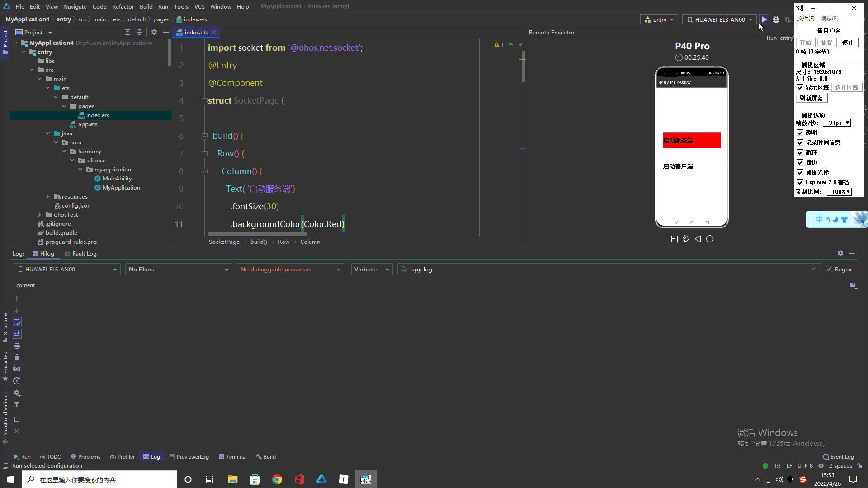Viewport: 868px width, 488px height.
Task: Expand the resources folder in project tree
Action: point(47,196)
